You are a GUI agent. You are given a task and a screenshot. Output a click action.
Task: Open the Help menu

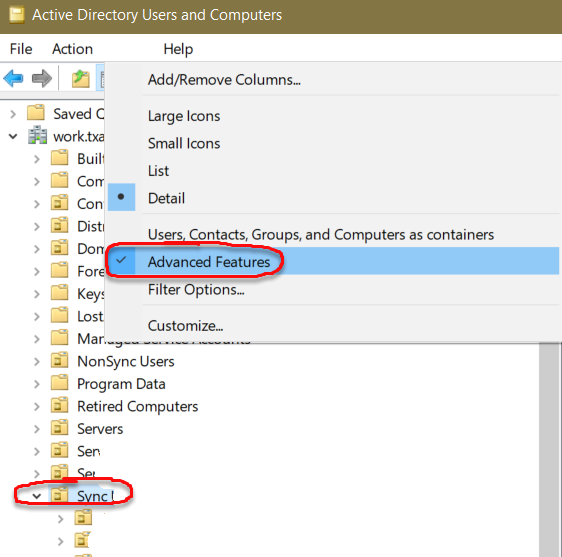tap(178, 49)
